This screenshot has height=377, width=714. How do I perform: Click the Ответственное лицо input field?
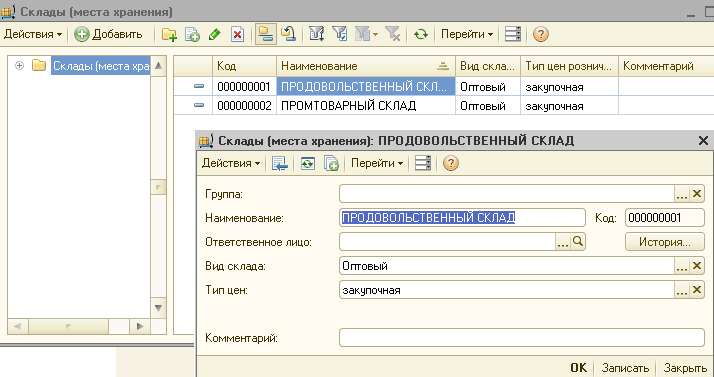(447, 242)
